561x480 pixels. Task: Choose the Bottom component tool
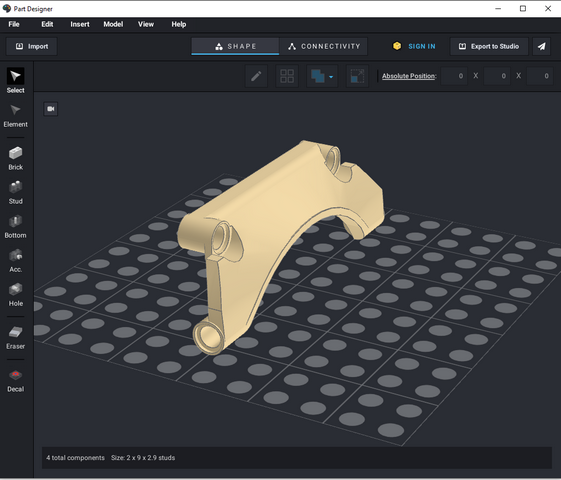click(15, 226)
